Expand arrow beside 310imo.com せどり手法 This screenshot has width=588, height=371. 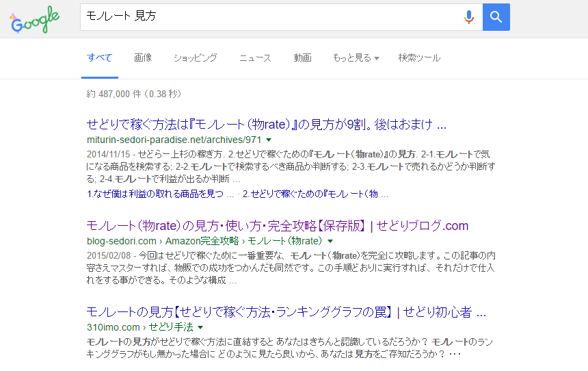click(200, 327)
